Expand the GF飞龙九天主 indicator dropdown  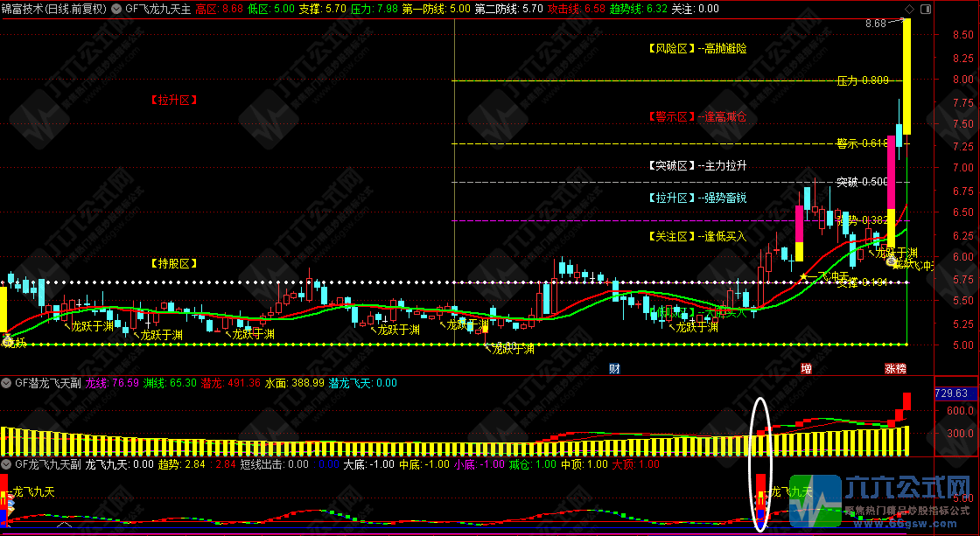pyautogui.click(x=117, y=8)
